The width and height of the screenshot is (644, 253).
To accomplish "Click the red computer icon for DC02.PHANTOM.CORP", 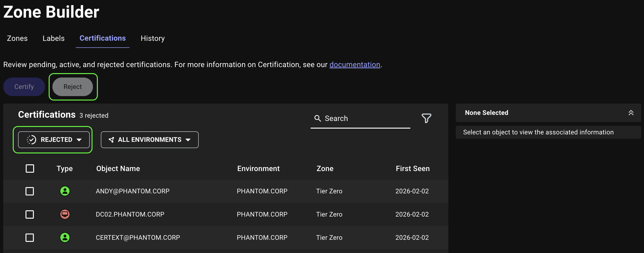I will 64,214.
